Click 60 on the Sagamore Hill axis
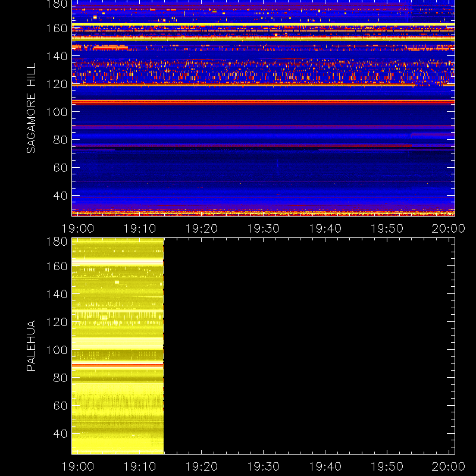 click(x=60, y=168)
